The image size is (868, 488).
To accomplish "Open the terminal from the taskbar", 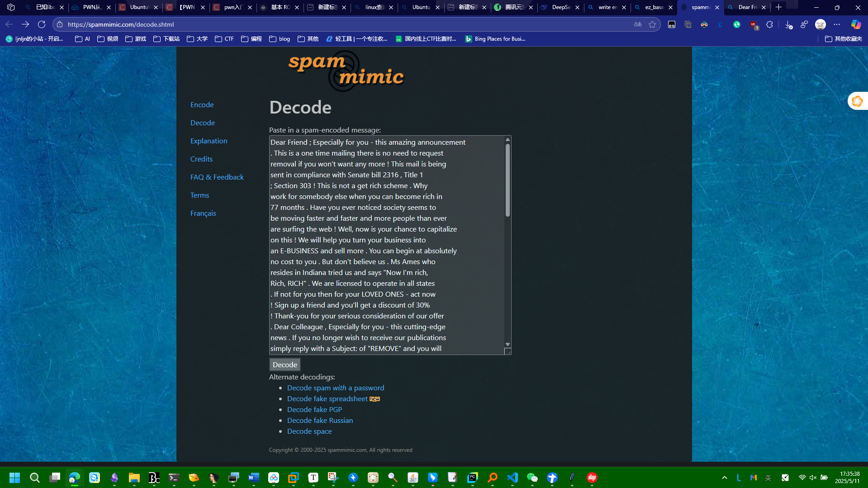I will coord(174,478).
